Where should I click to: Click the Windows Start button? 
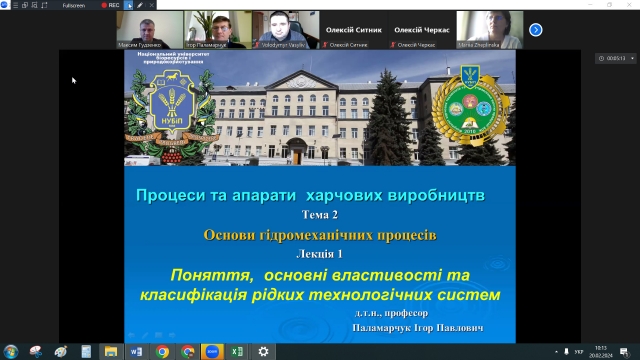point(11,351)
